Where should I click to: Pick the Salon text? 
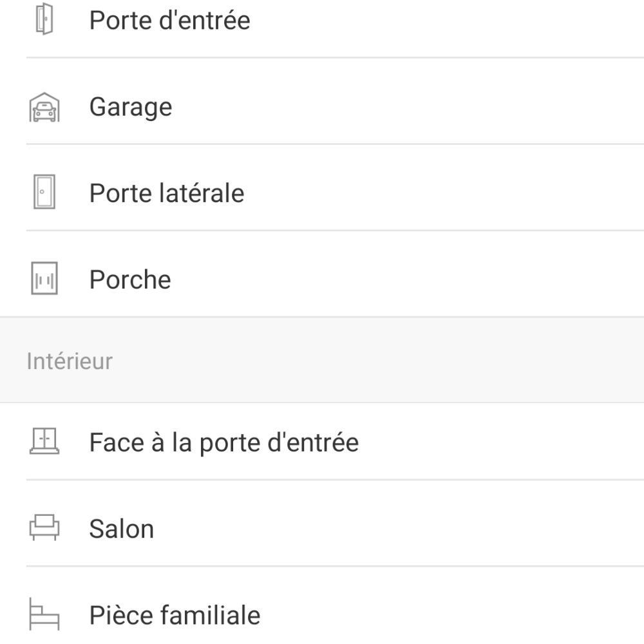(122, 529)
